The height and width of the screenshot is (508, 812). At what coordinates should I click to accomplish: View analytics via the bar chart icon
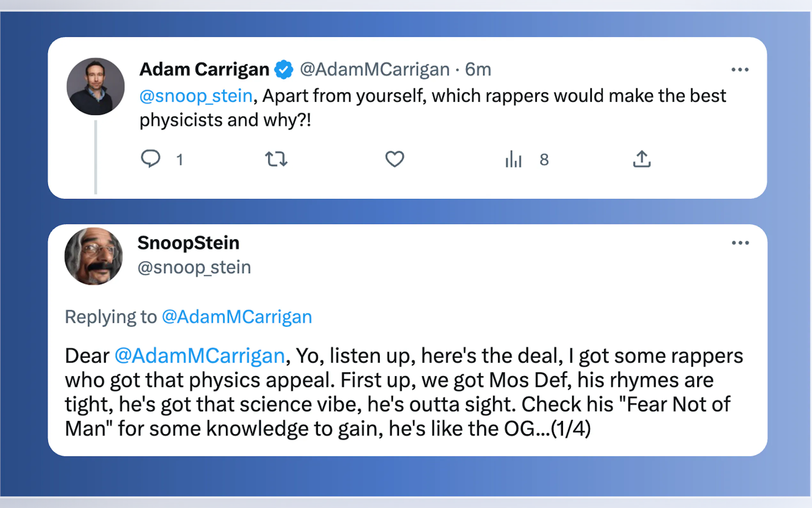point(513,159)
